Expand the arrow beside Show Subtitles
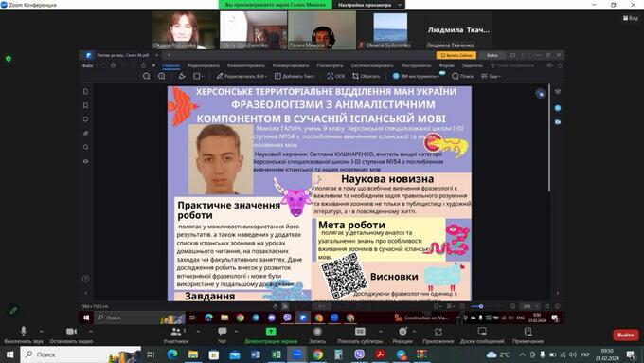 (x=381, y=331)
